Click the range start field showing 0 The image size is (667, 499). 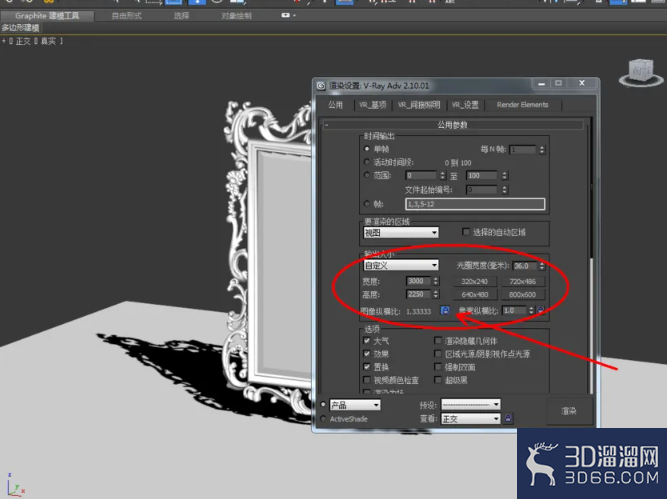tap(421, 175)
